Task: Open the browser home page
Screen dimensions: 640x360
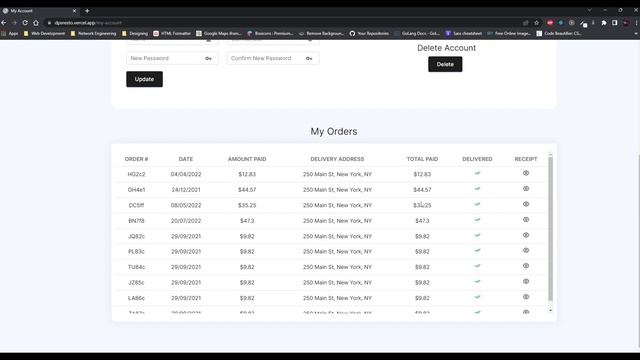Action: (x=36, y=23)
